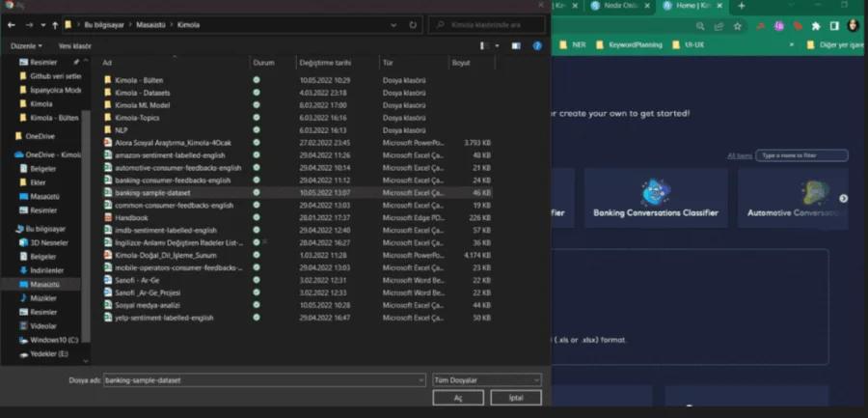Open file dialog help
Image resolution: width=868 pixels, height=418 pixels.
[537, 46]
